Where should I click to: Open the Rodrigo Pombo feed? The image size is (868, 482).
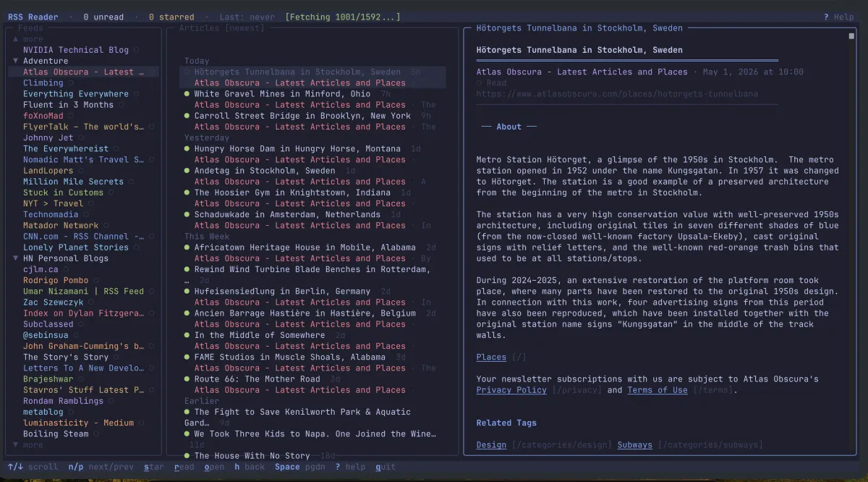coord(56,281)
